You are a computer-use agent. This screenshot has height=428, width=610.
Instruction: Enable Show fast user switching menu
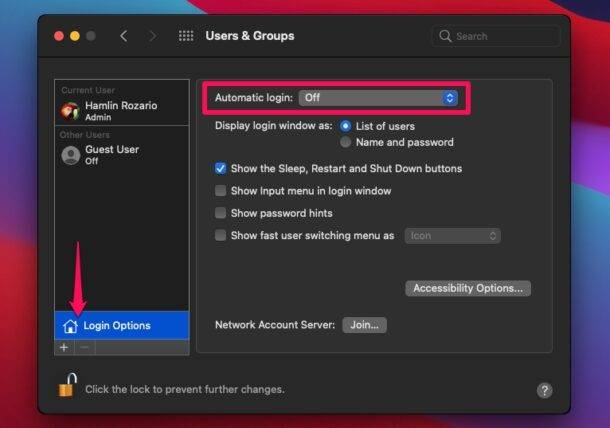point(221,235)
